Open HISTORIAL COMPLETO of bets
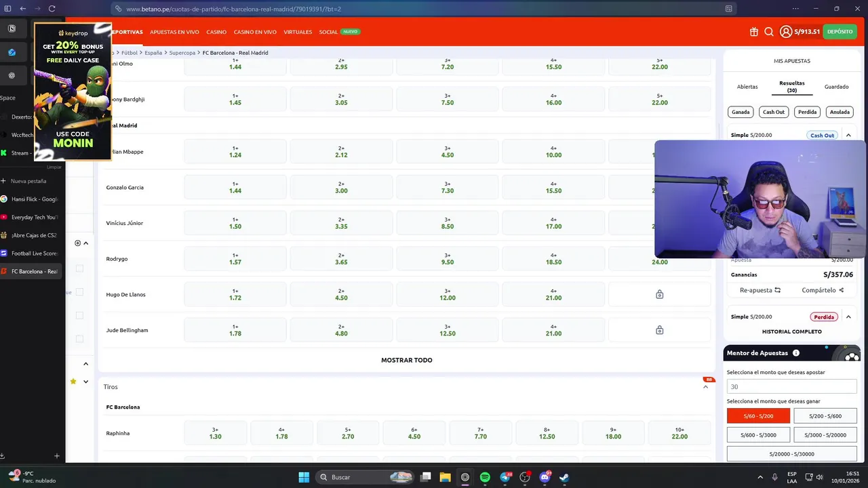868x488 pixels. (x=792, y=331)
